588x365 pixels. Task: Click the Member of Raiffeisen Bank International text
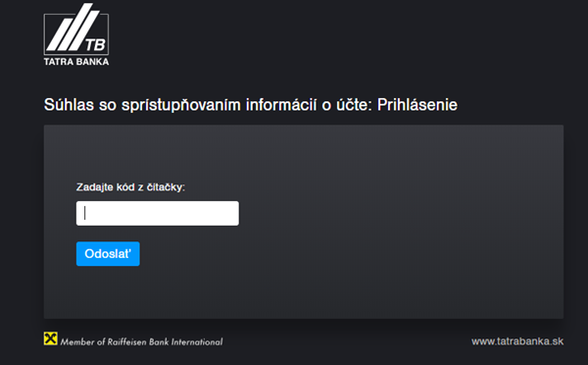pos(141,341)
